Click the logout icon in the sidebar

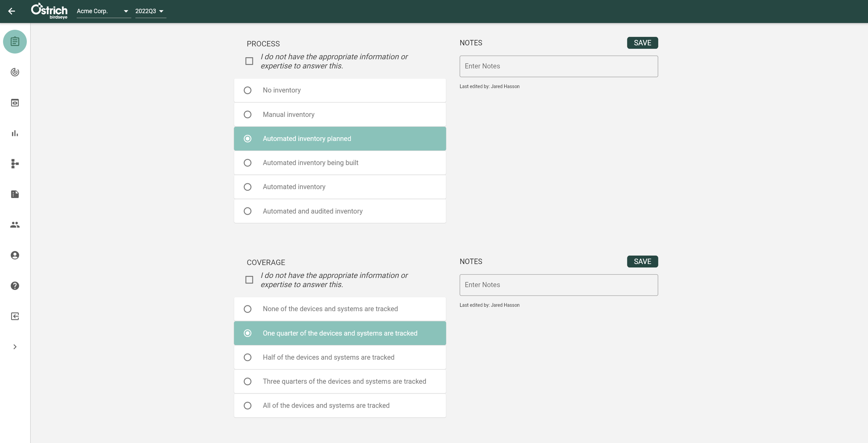coord(15,316)
